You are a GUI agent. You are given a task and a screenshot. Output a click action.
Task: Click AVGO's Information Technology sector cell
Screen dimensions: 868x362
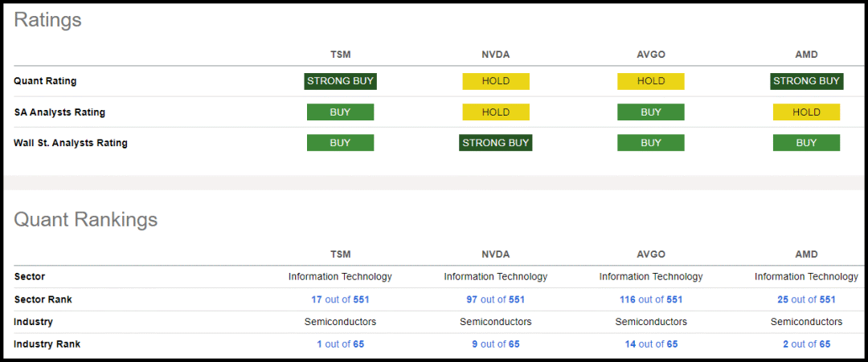pyautogui.click(x=651, y=276)
